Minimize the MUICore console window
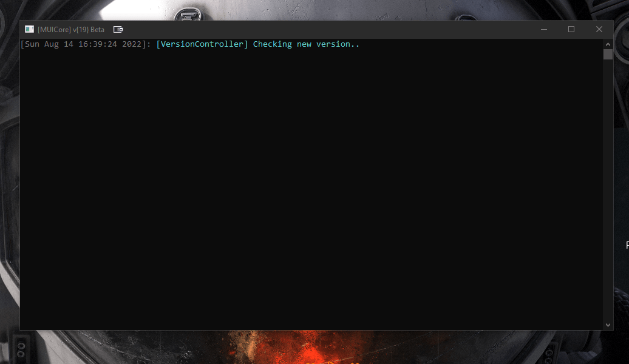This screenshot has height=364, width=629. [544, 29]
